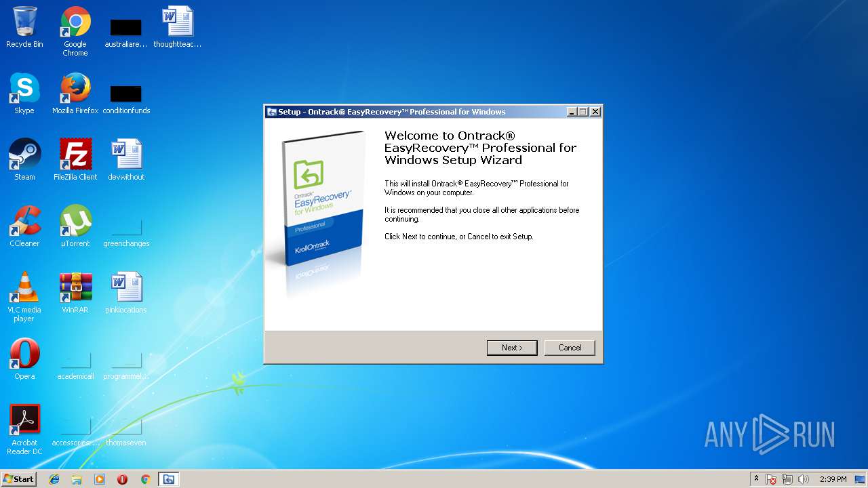Select the programmel desktop file

(126, 365)
